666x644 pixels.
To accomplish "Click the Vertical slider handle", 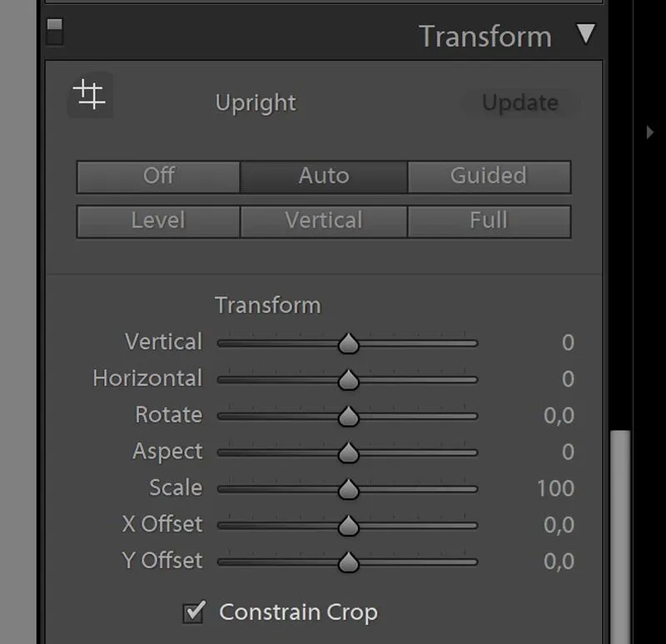I will 348,343.
